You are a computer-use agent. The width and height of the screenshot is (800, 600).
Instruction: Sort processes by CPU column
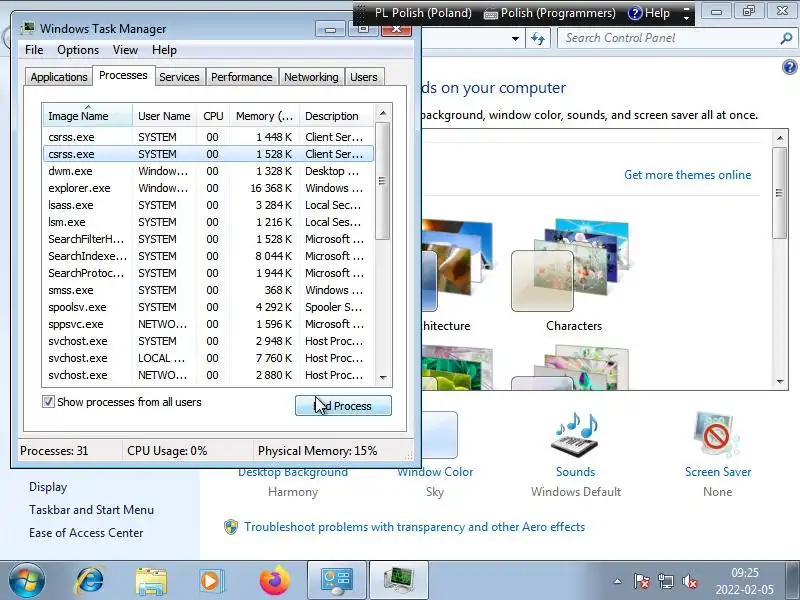click(x=213, y=116)
